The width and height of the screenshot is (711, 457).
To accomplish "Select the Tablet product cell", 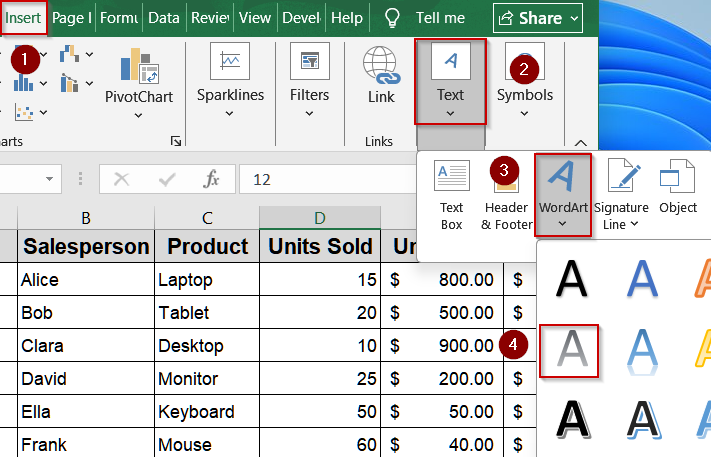I will (x=207, y=312).
